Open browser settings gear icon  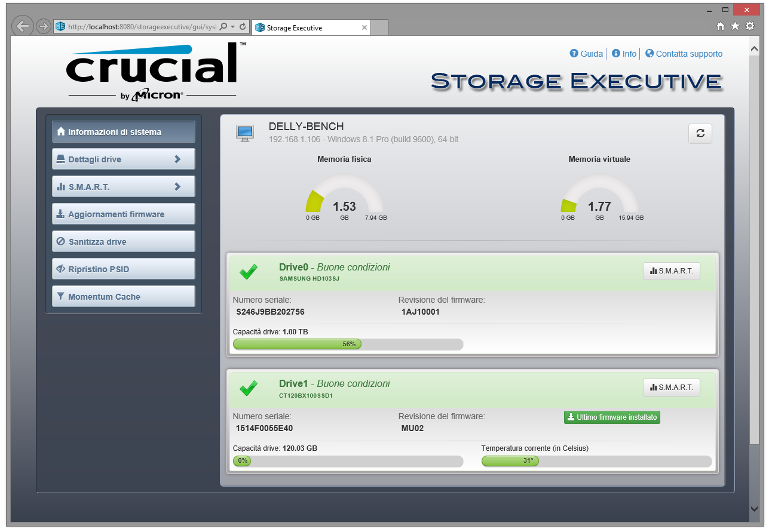tap(750, 26)
